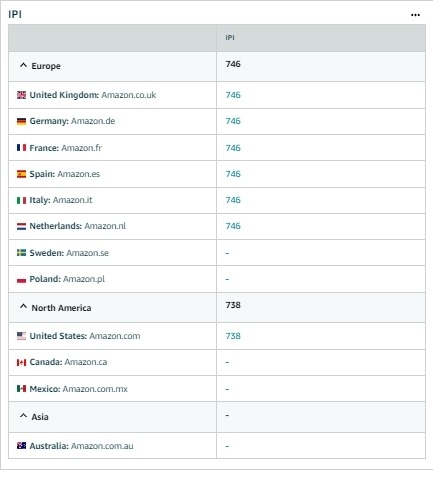
Task: Collapse the Europe region group
Action: click(x=23, y=65)
